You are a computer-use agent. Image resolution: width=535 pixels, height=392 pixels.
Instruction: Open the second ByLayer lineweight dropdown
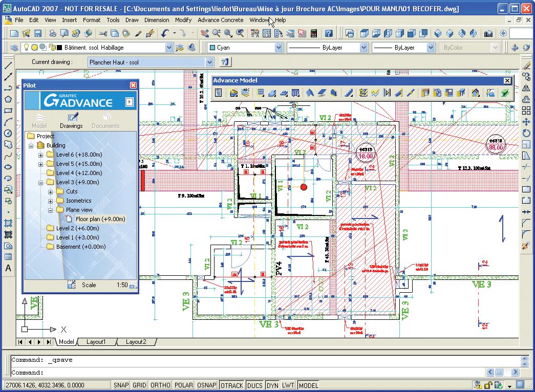[431, 48]
